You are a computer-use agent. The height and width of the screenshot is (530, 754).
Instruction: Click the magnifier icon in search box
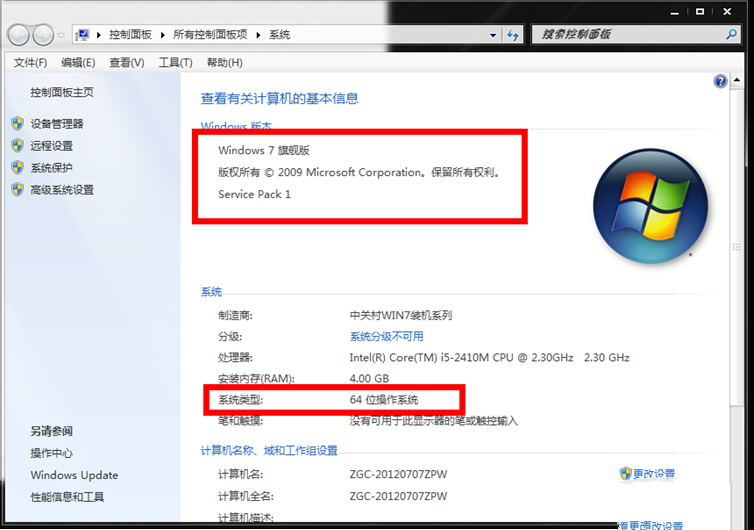[730, 35]
